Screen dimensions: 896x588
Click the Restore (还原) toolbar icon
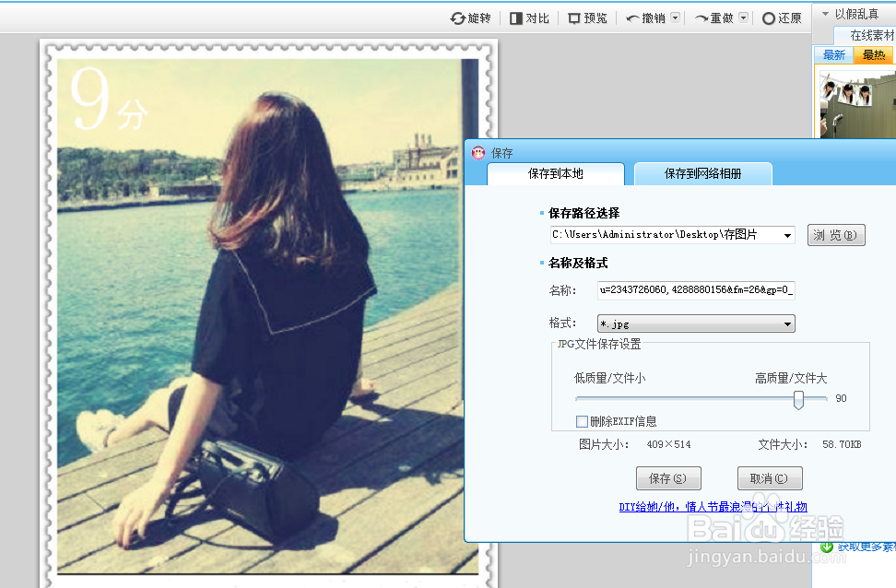click(769, 18)
